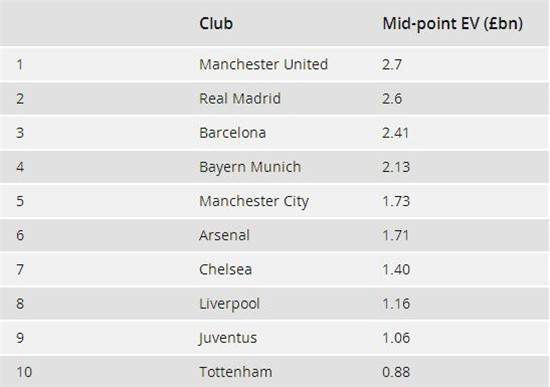This screenshot has height=387, width=550.
Task: Select the Liverpool club name
Action: [229, 303]
